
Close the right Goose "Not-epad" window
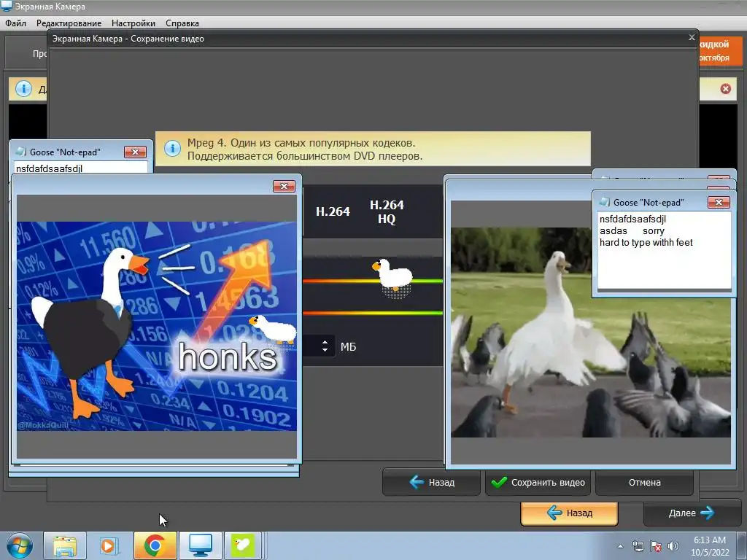point(719,203)
